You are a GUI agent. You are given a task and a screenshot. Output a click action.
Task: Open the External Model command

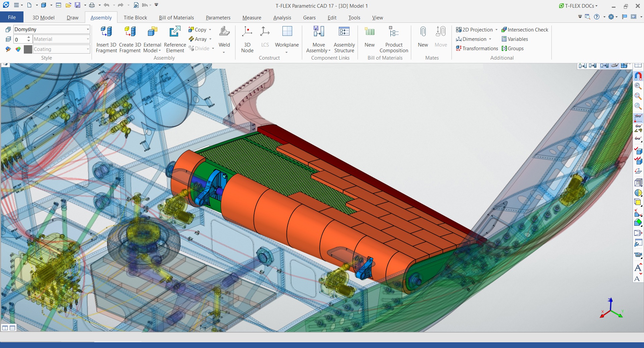pos(152,40)
